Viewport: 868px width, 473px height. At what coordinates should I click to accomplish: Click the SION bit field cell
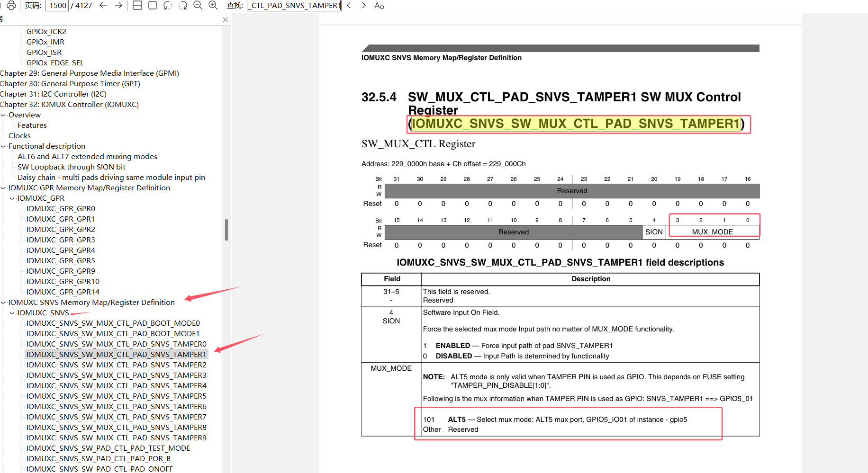(654, 232)
